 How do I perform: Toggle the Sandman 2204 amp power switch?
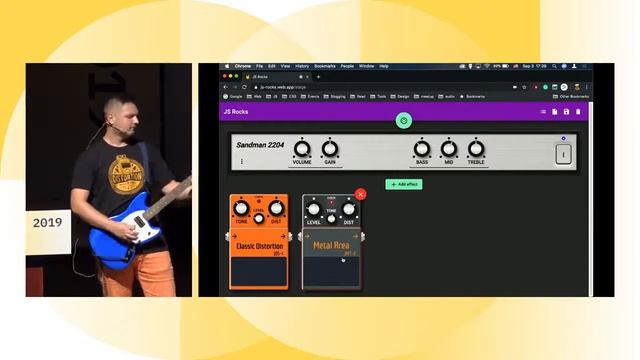point(563,155)
